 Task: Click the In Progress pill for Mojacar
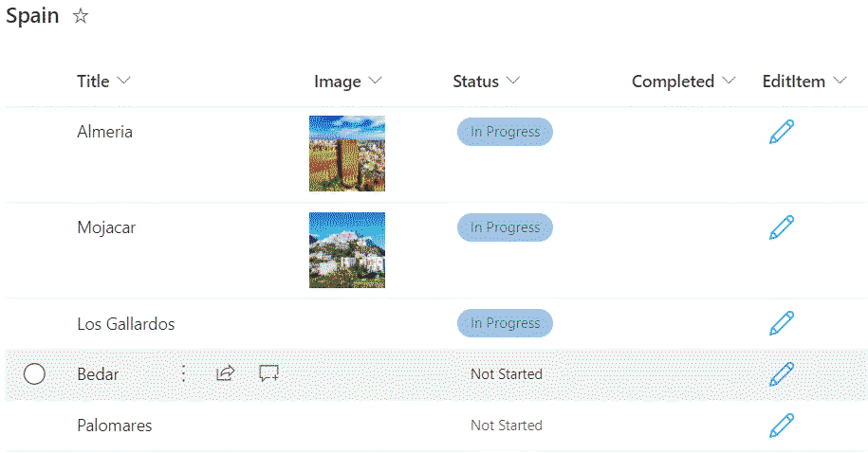click(505, 227)
